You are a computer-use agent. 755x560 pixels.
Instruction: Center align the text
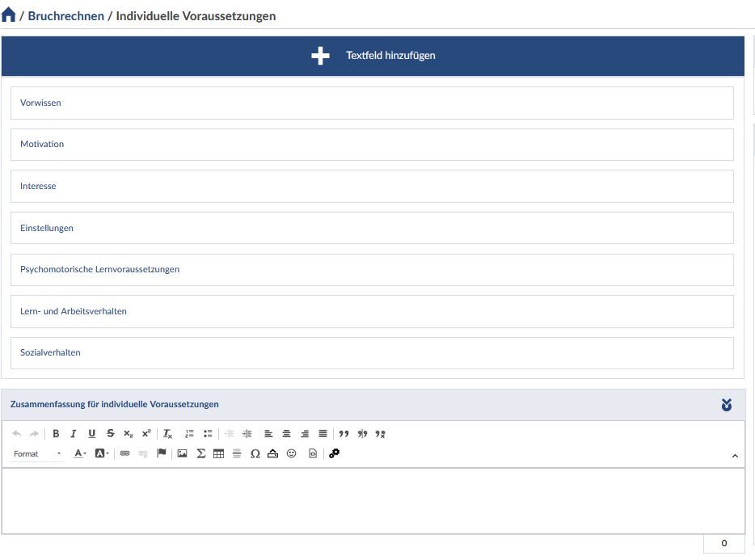pos(286,434)
